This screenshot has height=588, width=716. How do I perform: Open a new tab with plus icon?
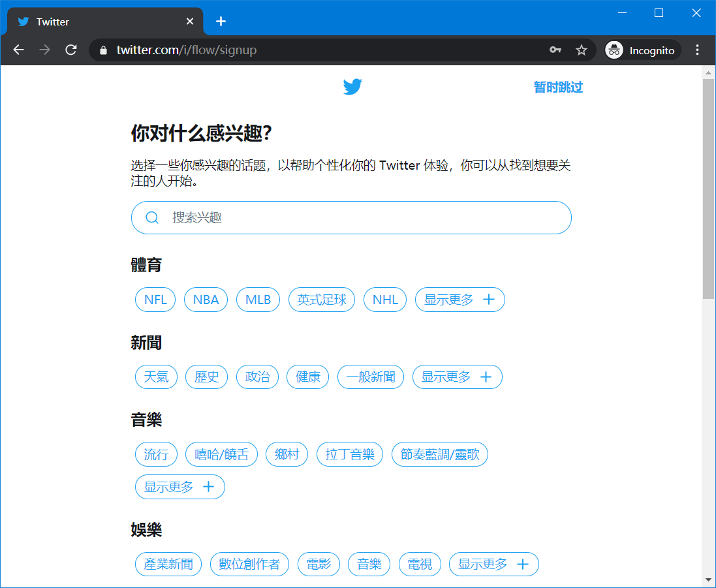(x=221, y=21)
